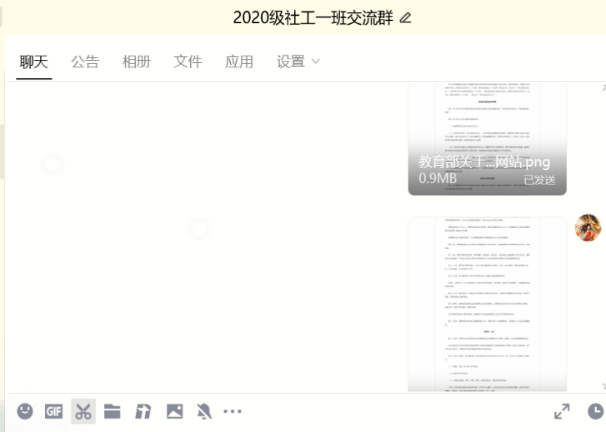The image size is (606, 432).
Task: Open the 教育部关于...网站.png image
Action: point(487,139)
